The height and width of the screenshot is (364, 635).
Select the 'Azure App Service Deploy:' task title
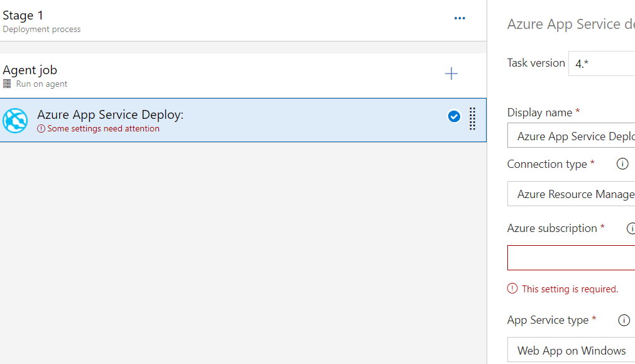point(110,114)
